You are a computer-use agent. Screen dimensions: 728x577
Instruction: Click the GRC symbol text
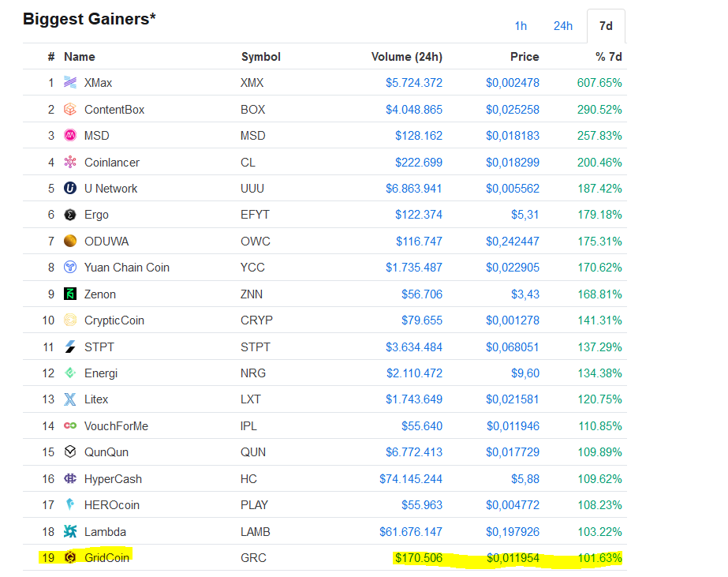253,557
